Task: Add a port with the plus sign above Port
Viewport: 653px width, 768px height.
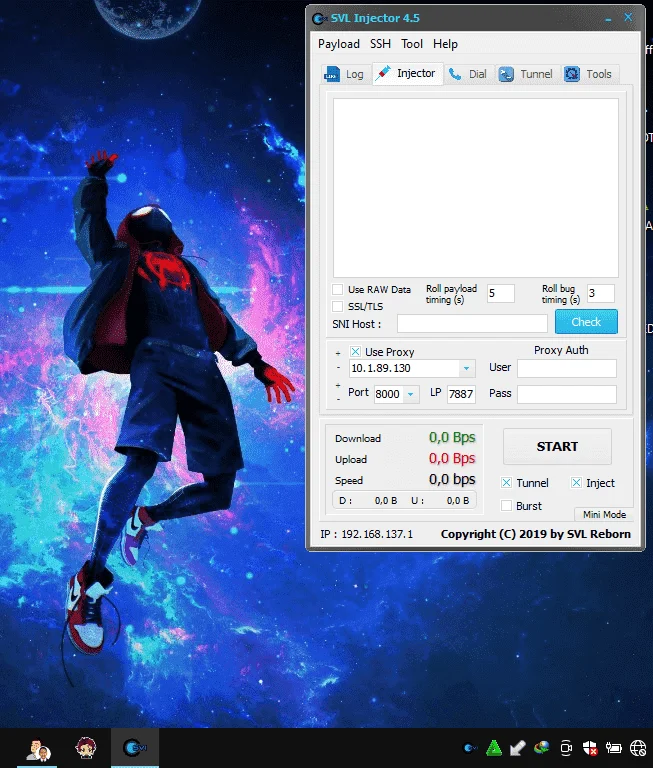Action: 338,385
